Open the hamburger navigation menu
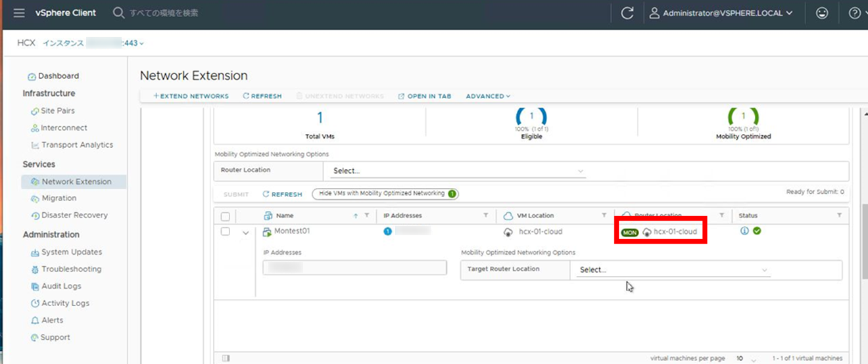 tap(19, 12)
